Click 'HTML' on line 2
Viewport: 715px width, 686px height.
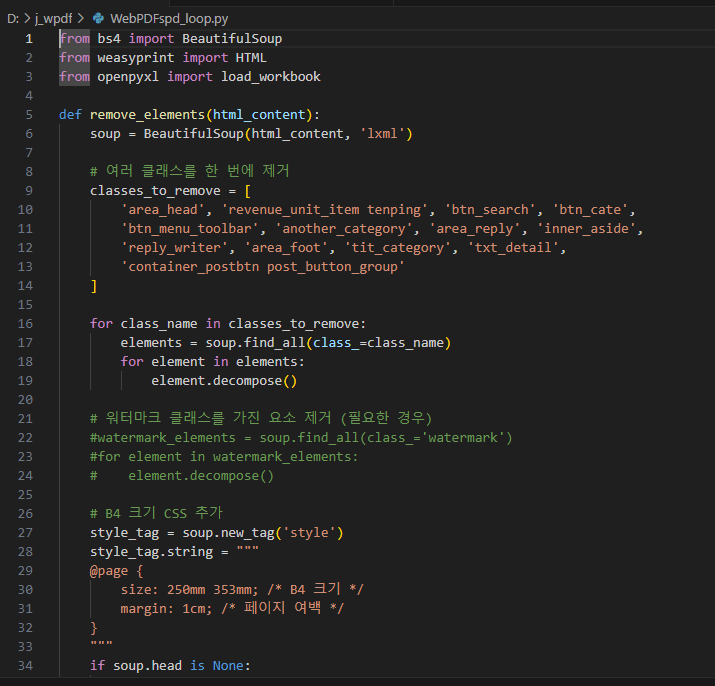tap(251, 58)
